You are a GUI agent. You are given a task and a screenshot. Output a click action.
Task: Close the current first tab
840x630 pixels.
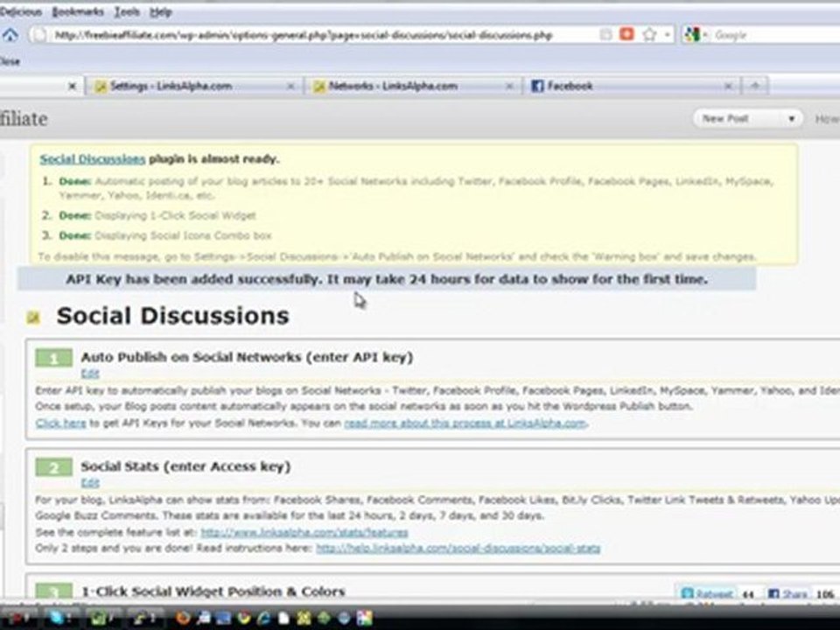73,86
